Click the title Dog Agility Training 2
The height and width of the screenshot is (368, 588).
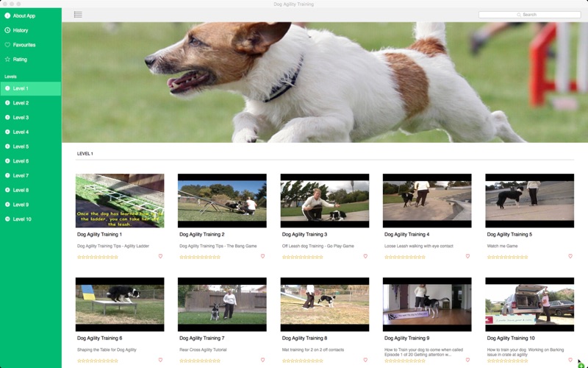point(201,234)
